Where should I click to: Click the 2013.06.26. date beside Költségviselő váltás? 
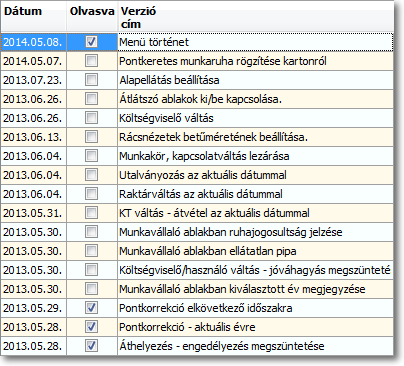[x=33, y=118]
